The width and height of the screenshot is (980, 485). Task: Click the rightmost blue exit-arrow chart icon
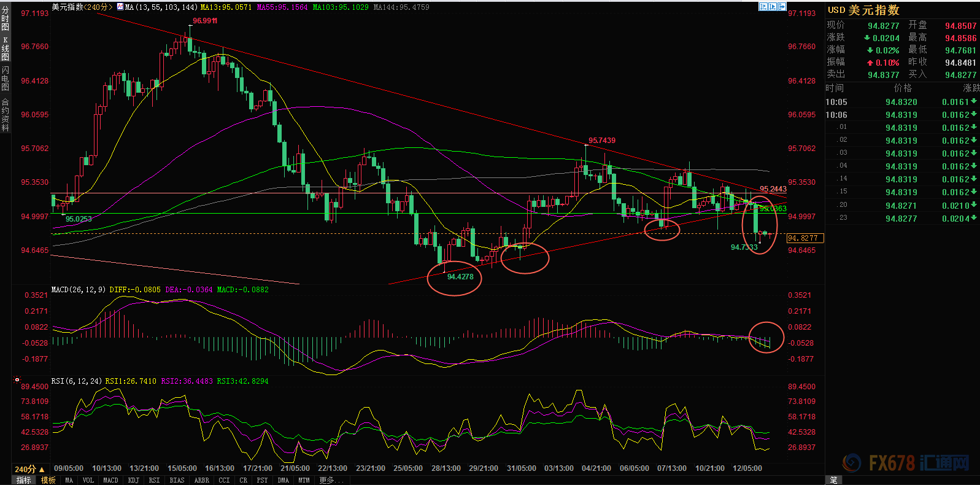(782, 7)
